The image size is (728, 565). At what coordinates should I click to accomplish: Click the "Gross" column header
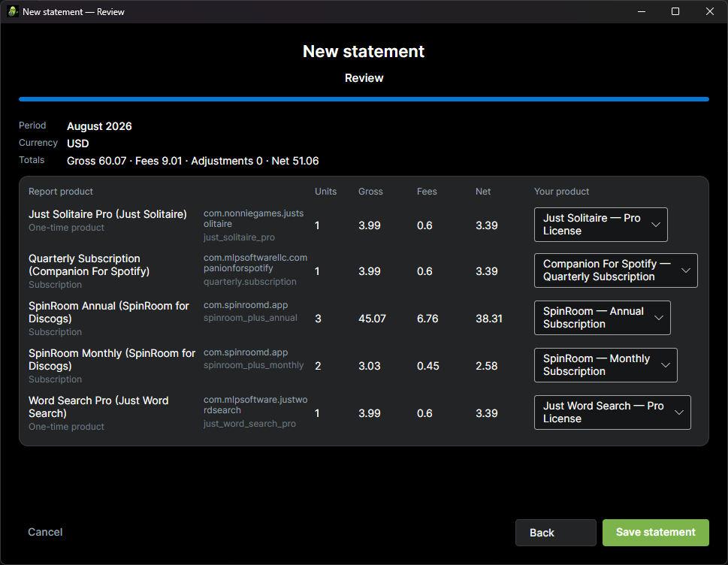coord(370,192)
